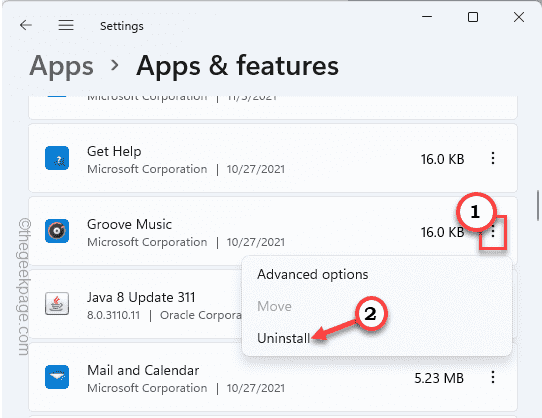Select the Get Help app name
Image resolution: width=542 pixels, height=418 pixels.
pyautogui.click(x=114, y=151)
